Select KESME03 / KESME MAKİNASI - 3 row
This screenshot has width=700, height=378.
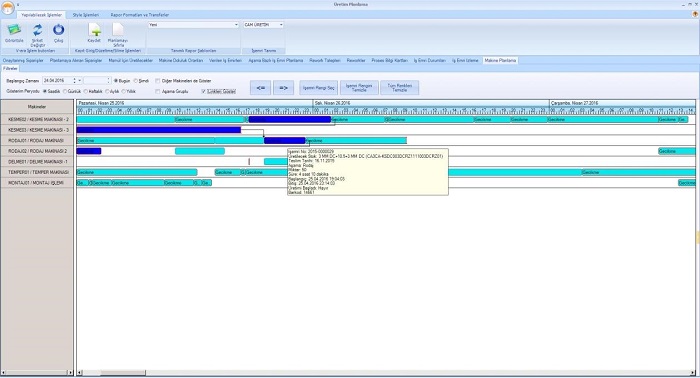point(38,130)
